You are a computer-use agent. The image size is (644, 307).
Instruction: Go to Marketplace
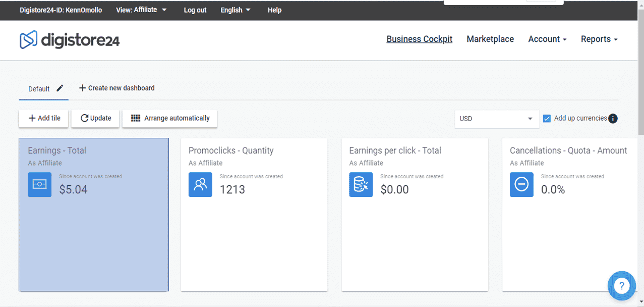click(x=490, y=39)
